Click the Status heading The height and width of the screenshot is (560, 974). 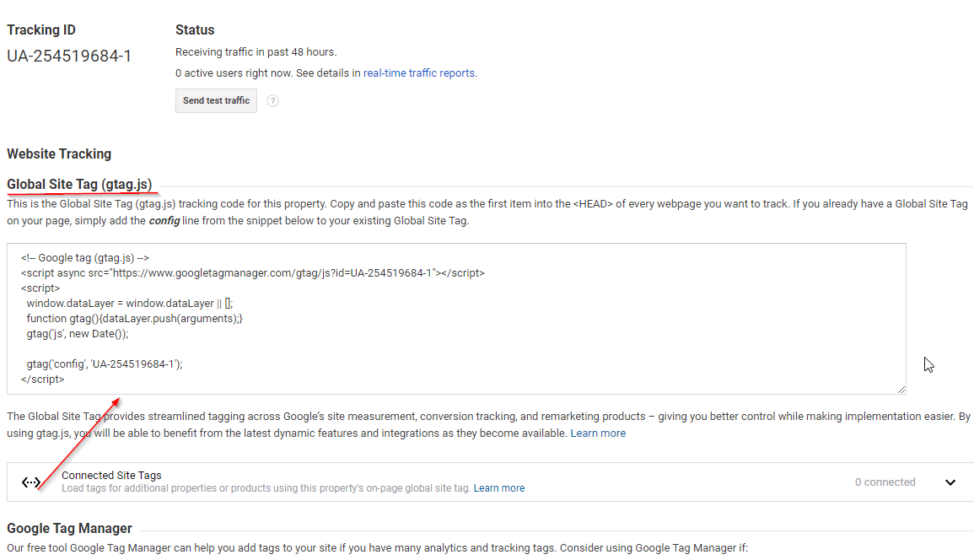[x=195, y=30]
